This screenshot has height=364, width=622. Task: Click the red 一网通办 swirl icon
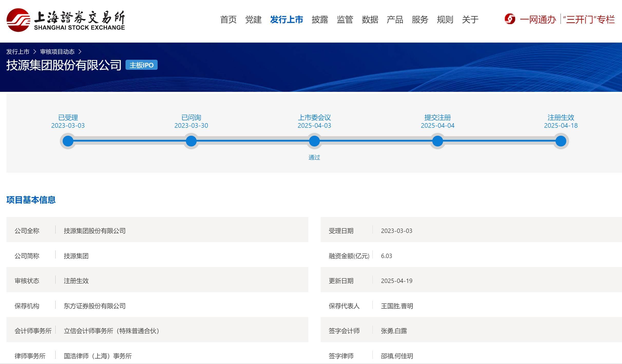point(510,19)
